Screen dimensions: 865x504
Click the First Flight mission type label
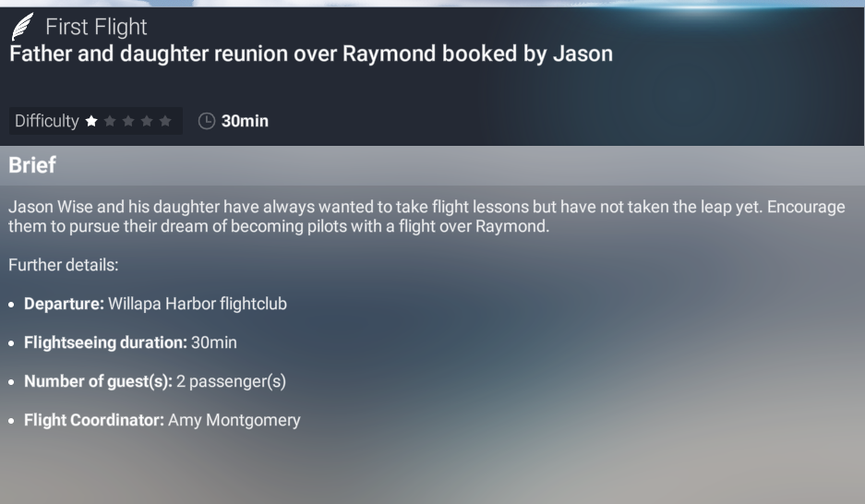[x=96, y=27]
